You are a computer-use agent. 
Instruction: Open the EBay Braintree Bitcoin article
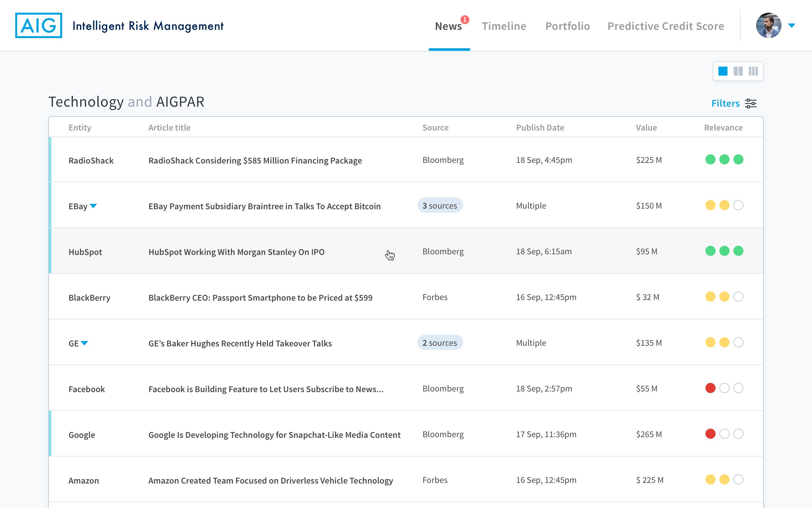tap(265, 206)
